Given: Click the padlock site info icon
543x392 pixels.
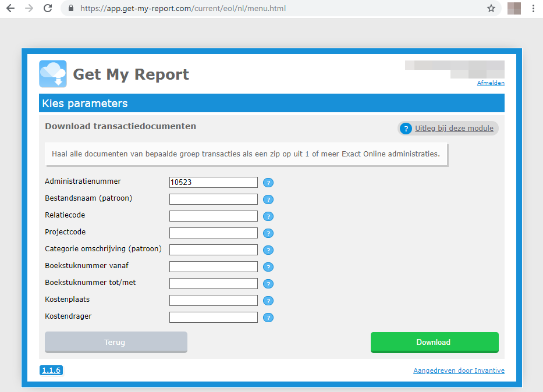Looking at the screenshot, I should (71, 8).
